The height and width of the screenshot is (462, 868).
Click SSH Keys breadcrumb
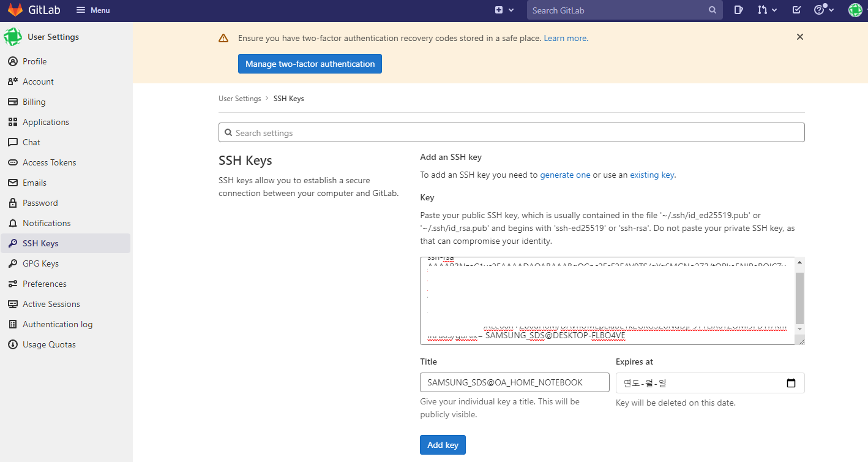coord(288,99)
